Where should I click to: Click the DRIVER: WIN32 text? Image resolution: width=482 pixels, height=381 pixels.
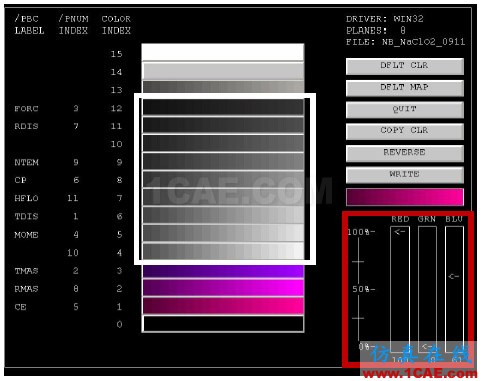[385, 19]
